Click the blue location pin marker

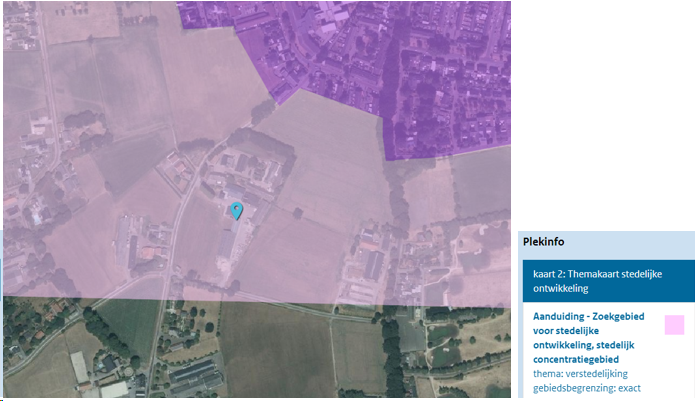pos(236,210)
